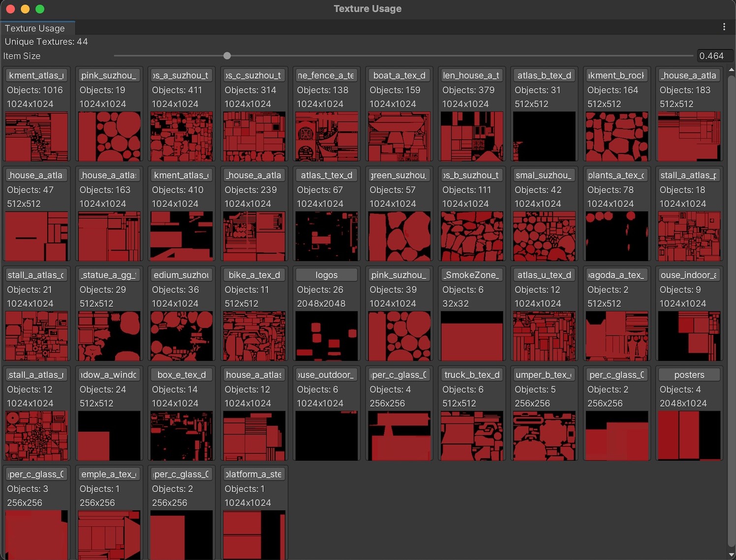Click the Item Size slider handle
The image size is (736, 560).
pos(227,56)
